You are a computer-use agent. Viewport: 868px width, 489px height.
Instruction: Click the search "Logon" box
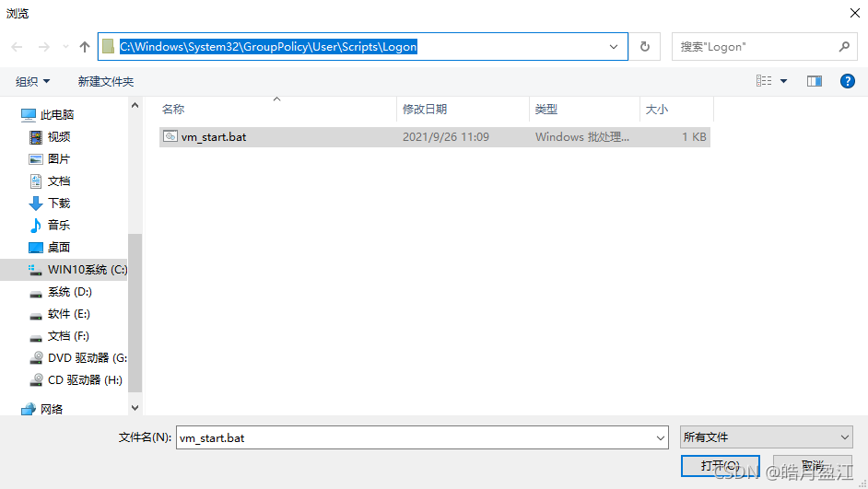click(764, 46)
